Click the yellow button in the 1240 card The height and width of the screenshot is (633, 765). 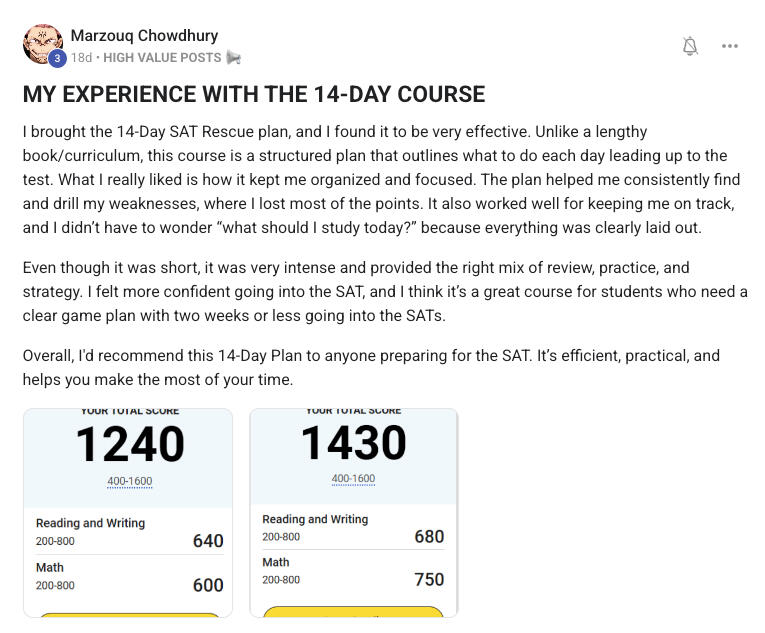[x=128, y=615]
